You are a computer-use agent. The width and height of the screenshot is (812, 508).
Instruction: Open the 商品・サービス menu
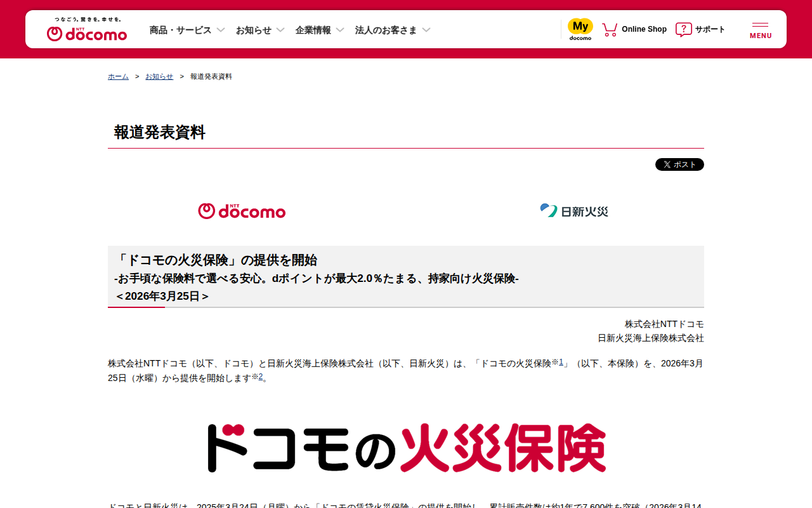point(181,30)
